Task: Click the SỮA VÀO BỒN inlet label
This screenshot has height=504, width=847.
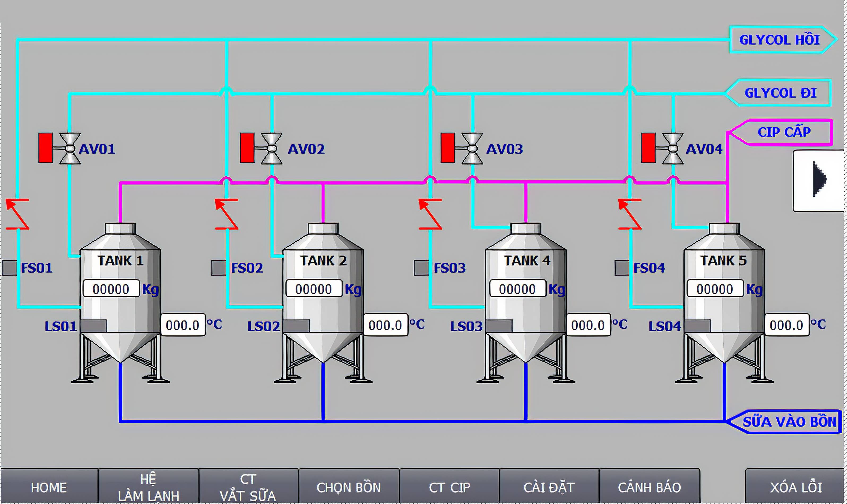Action: (784, 422)
